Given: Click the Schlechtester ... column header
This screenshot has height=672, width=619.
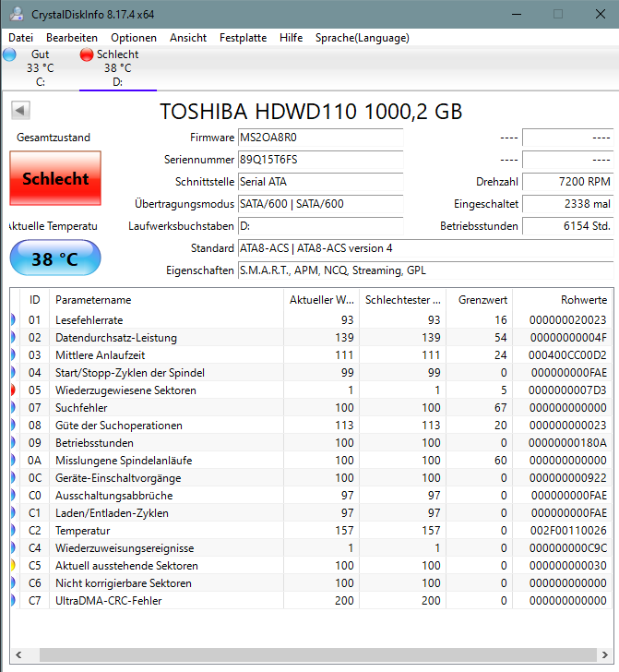Looking at the screenshot, I should click(x=402, y=300).
